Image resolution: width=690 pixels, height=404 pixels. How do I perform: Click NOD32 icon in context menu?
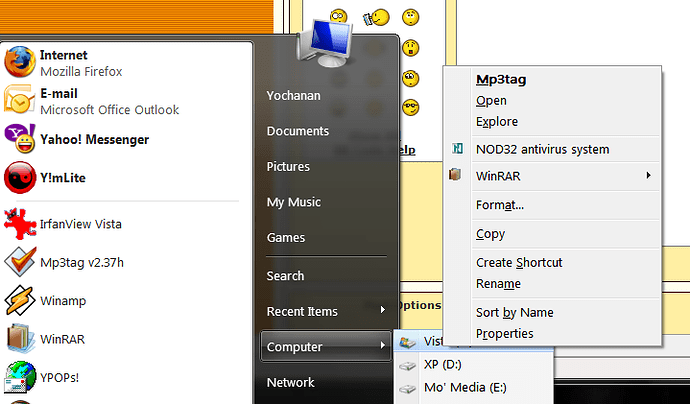click(457, 149)
